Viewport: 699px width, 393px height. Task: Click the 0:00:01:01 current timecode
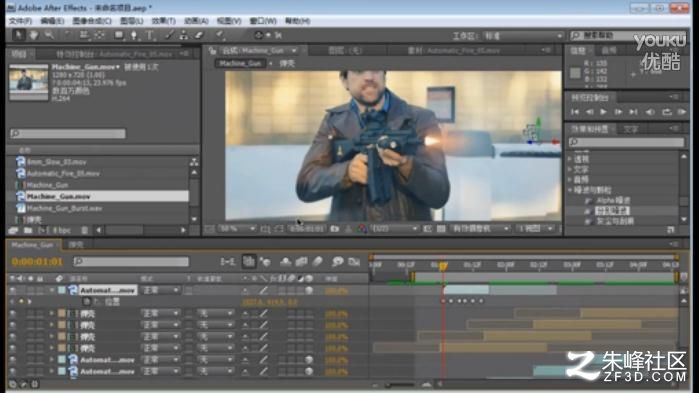click(37, 262)
